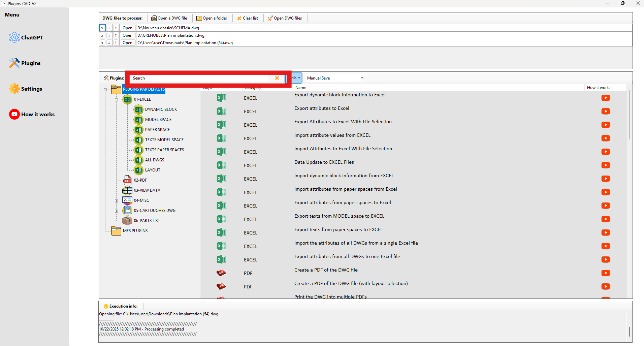Click the ChatGPT logo in the sidebar
The image size is (644, 346).
[14, 37]
